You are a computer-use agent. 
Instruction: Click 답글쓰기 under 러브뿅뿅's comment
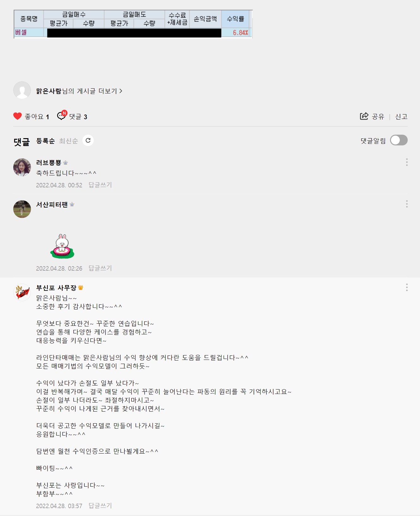100,185
